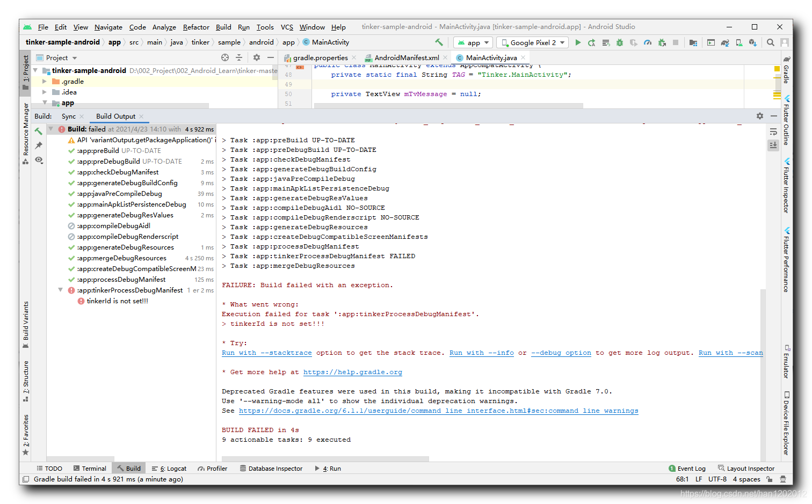This screenshot has width=812, height=504.
Task: Open the Layout Inspector
Action: coord(746,469)
